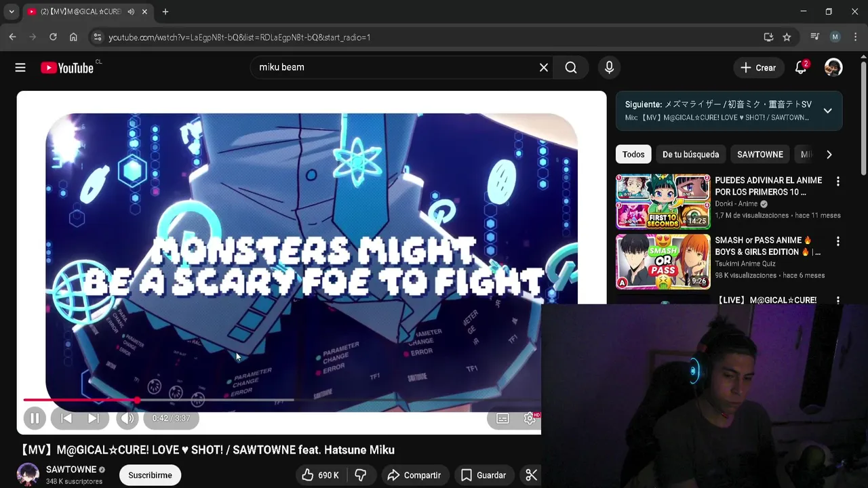Subscribe with the Suscribirme button
The width and height of the screenshot is (868, 488).
coord(150,475)
